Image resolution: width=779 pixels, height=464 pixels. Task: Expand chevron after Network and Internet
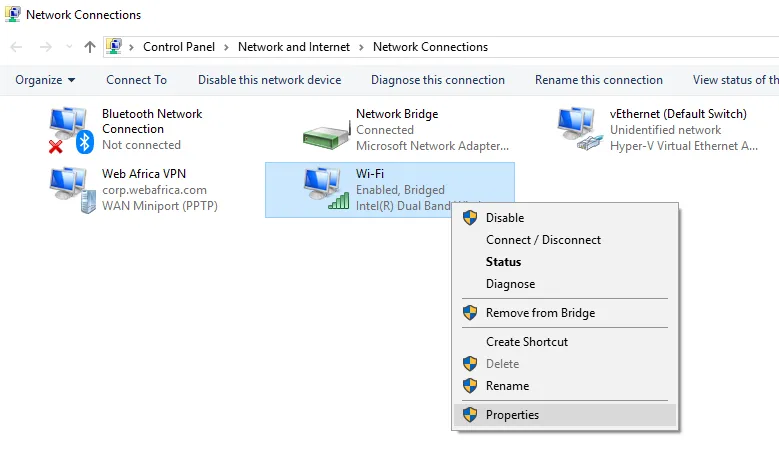[361, 47]
